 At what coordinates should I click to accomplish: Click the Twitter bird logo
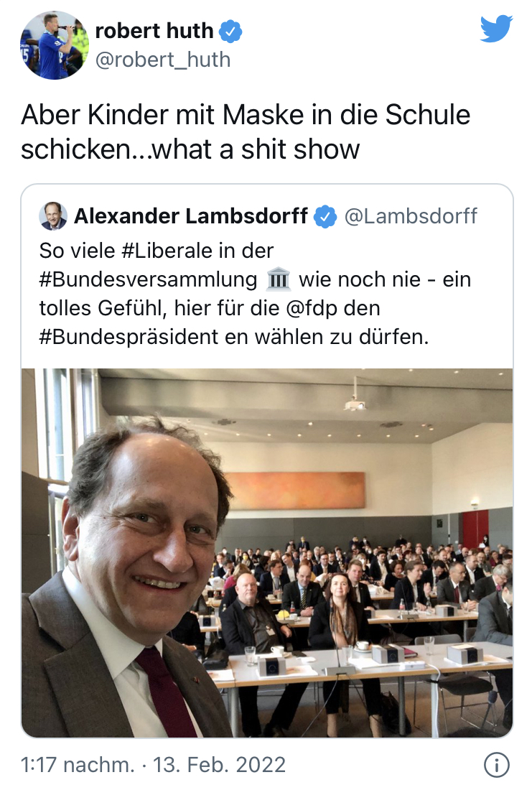pos(496,29)
